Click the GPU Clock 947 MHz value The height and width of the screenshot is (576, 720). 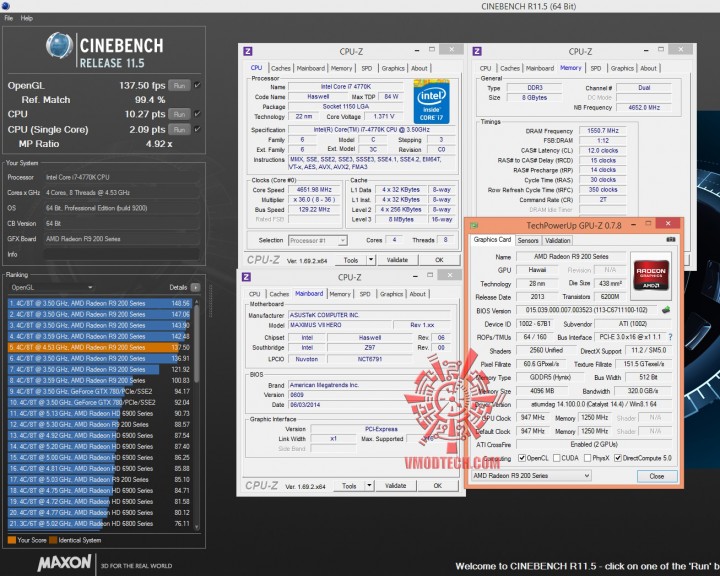tap(532, 418)
